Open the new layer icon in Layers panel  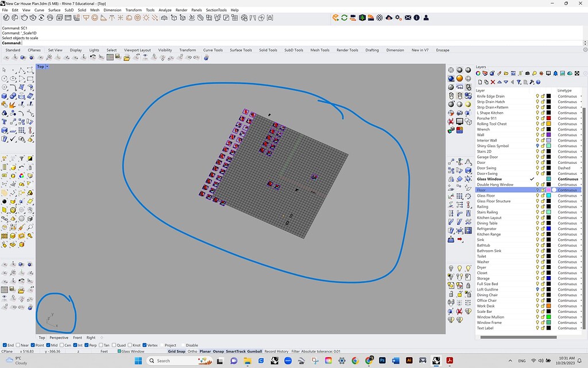click(480, 82)
